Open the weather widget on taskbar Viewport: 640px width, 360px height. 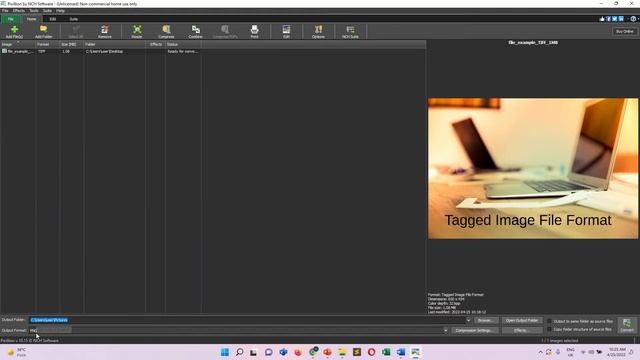coord(17,352)
